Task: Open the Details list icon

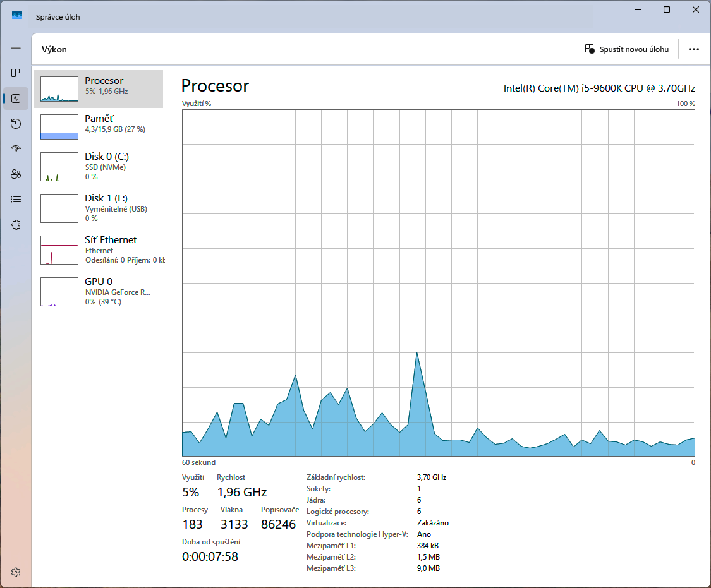Action: point(16,200)
